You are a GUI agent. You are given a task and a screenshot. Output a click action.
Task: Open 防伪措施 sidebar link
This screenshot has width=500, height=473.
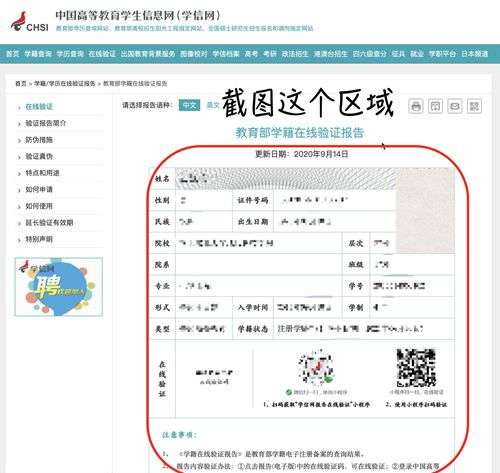point(39,140)
